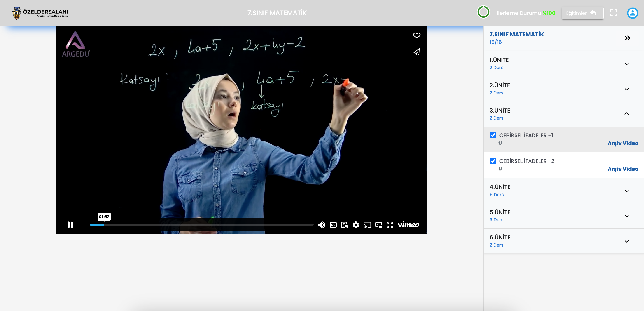Open Arşiv Video link for CEBİRSEL İFADELER -2
Image resolution: width=644 pixels, height=311 pixels.
coord(623,169)
